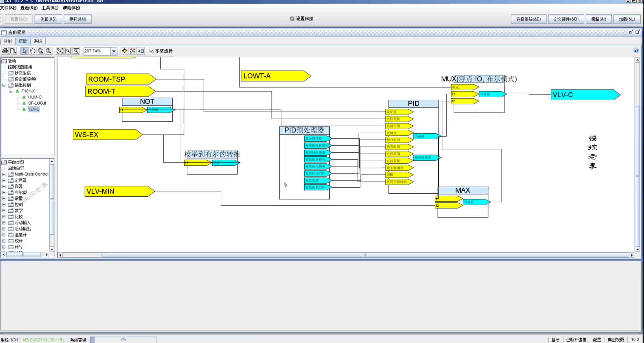Open print preview from the toolbar
This screenshot has height=343, width=644.
point(13,51)
